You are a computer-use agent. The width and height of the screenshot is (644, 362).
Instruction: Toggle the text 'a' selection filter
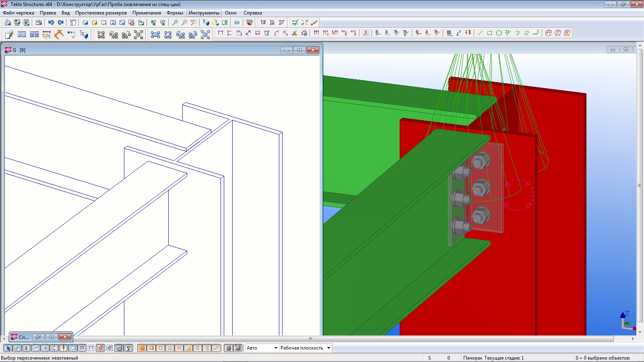click(26, 348)
